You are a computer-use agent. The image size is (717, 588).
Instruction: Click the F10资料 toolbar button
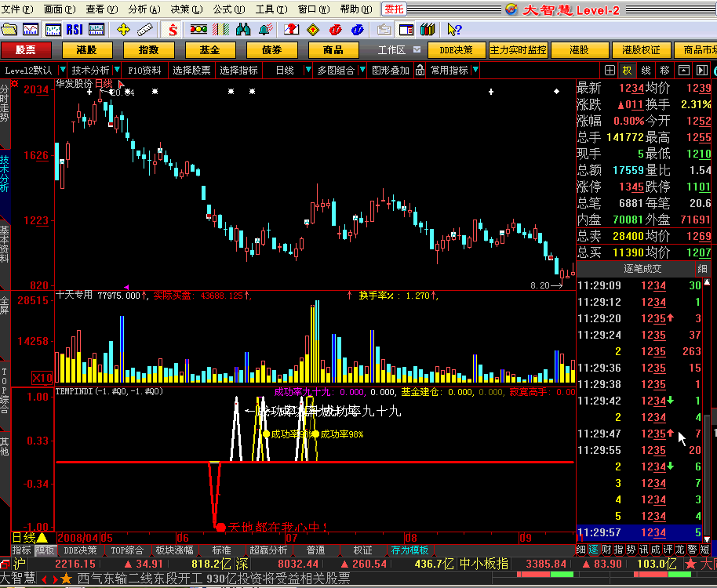[144, 71]
